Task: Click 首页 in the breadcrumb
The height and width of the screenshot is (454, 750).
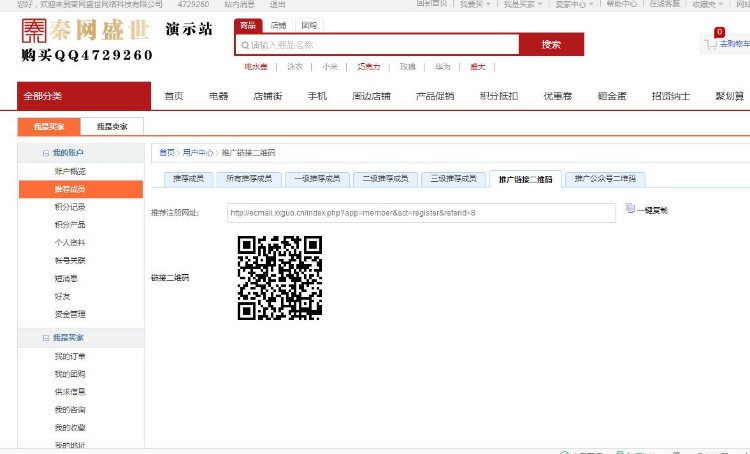Action: (167, 153)
